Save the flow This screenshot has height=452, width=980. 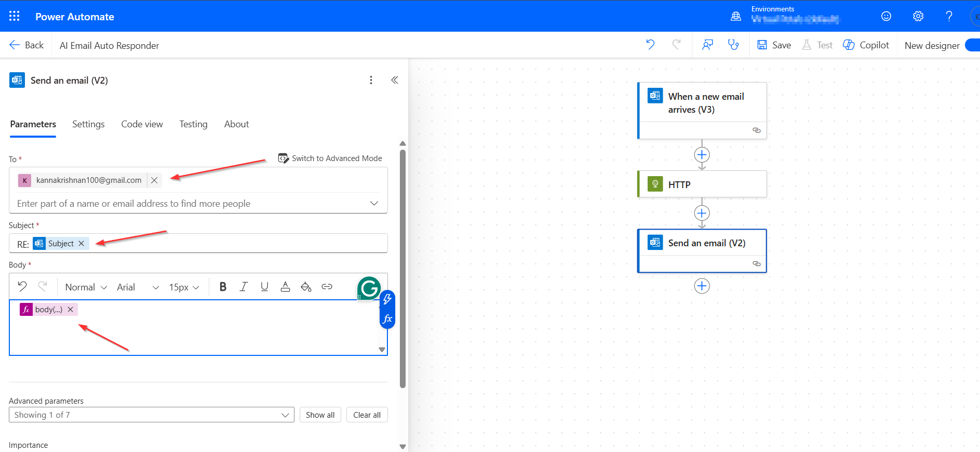[774, 45]
